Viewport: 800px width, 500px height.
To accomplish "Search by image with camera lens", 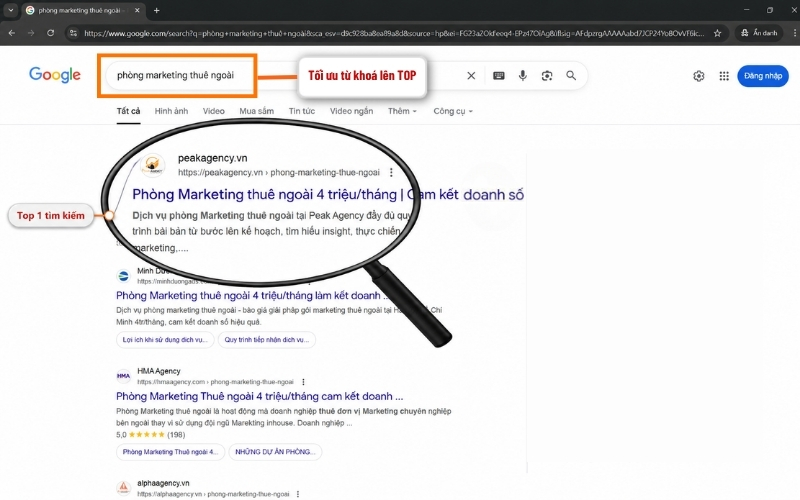I will [x=547, y=76].
